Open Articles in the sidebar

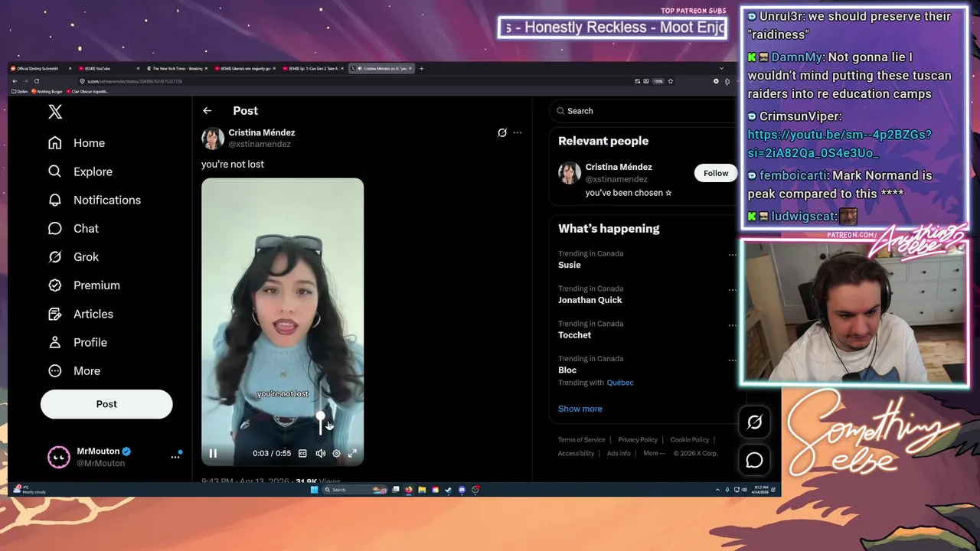[80, 314]
